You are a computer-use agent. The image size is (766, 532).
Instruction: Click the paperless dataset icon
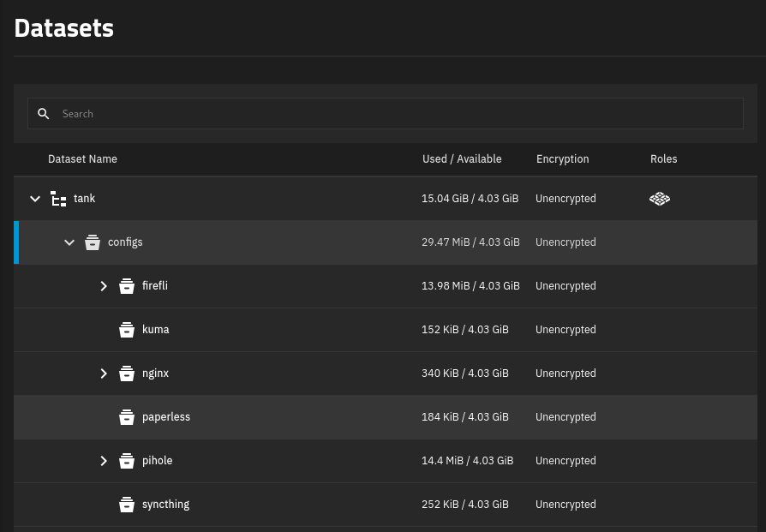pyautogui.click(x=127, y=417)
